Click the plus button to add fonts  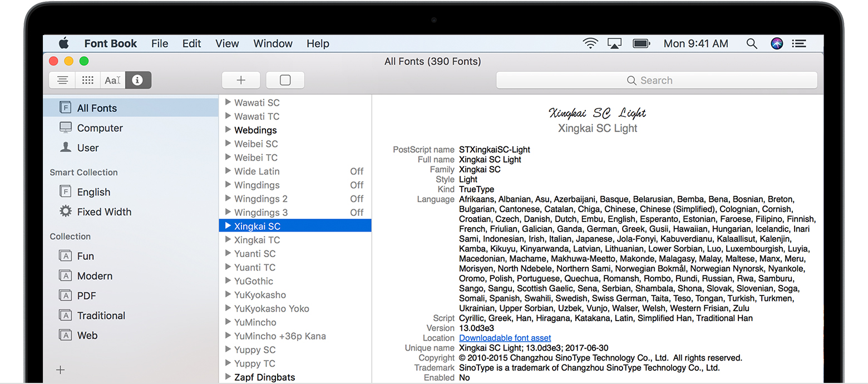pyautogui.click(x=241, y=80)
